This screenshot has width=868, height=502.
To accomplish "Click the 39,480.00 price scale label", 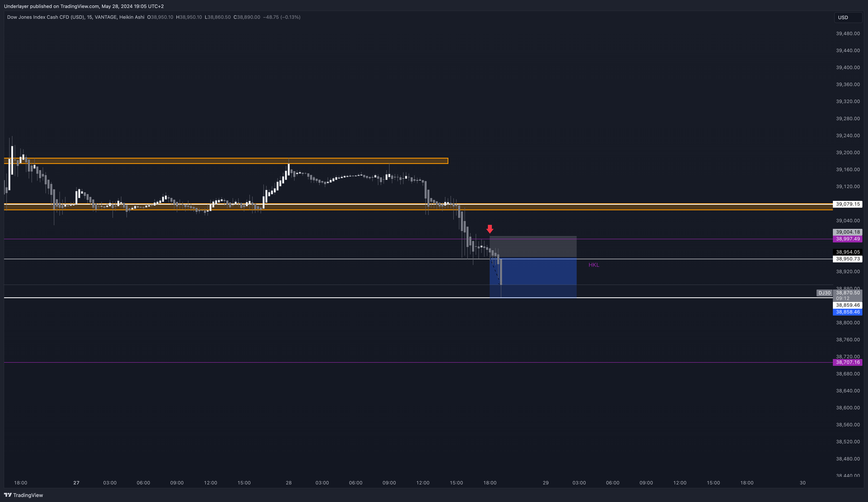I will pyautogui.click(x=848, y=33).
